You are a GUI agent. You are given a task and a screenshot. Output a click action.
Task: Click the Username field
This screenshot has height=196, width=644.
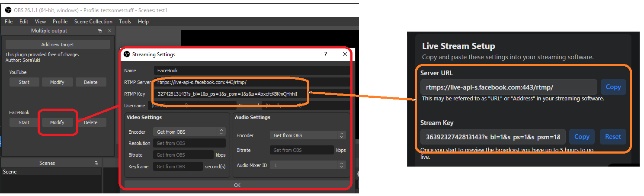192,106
